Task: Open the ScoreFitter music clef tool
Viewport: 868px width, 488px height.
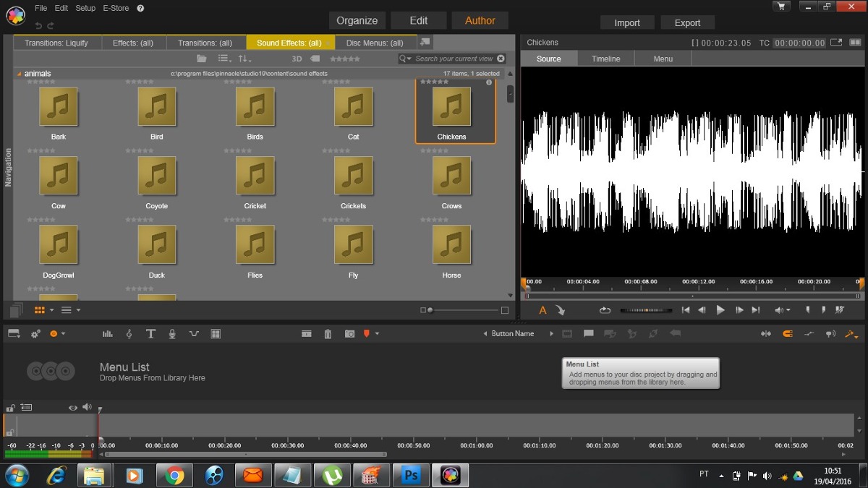Action: click(x=129, y=333)
